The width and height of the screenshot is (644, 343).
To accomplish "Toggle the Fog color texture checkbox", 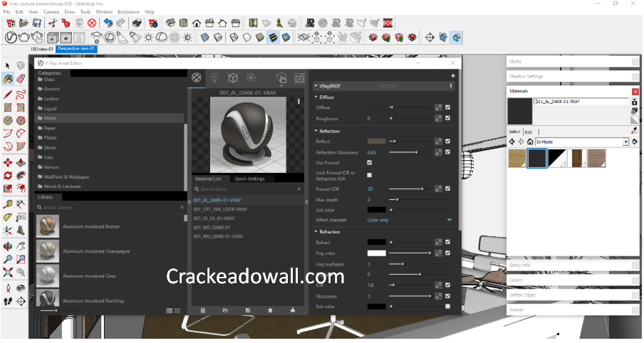I will pos(447,253).
